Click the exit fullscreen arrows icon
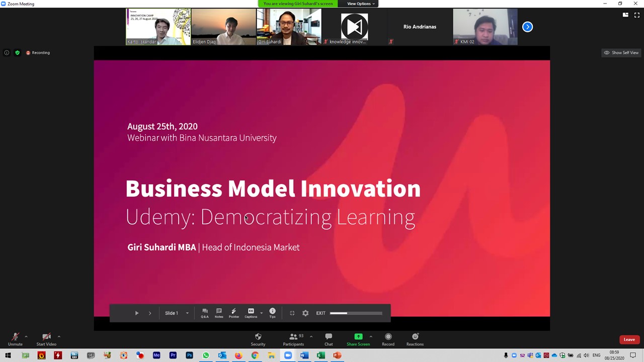The image size is (644, 362). [x=292, y=313]
